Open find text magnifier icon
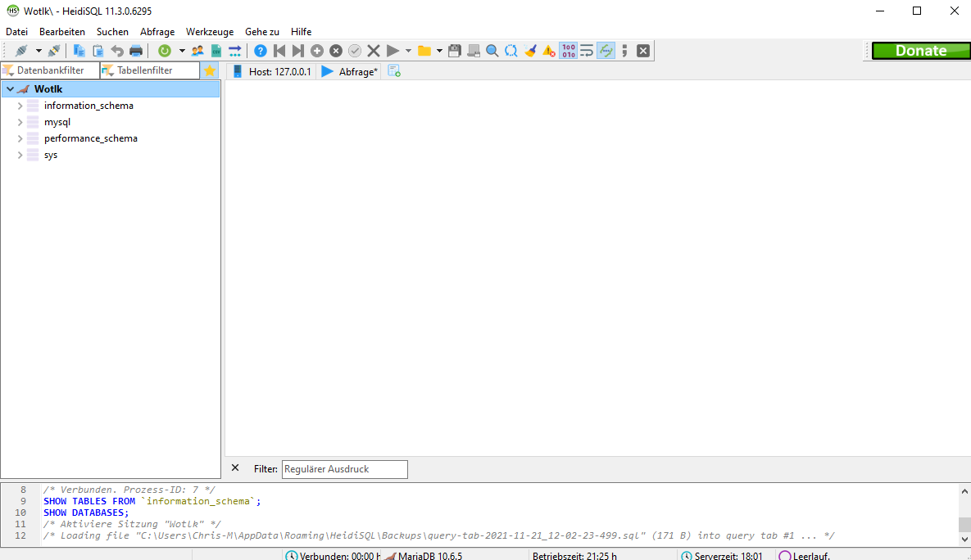Screen dimensions: 971x560 coord(492,51)
